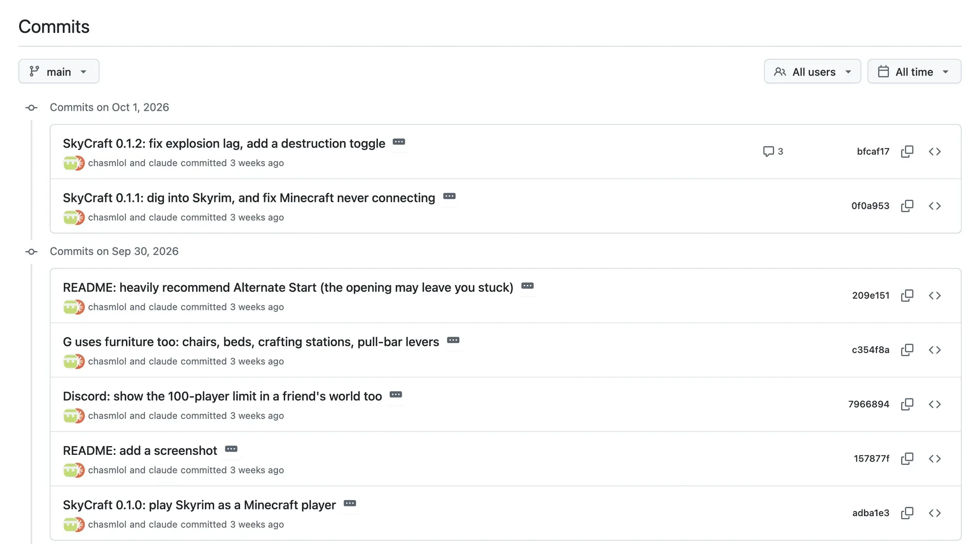Click commit hash adba1e3
980x549 pixels.
871,513
